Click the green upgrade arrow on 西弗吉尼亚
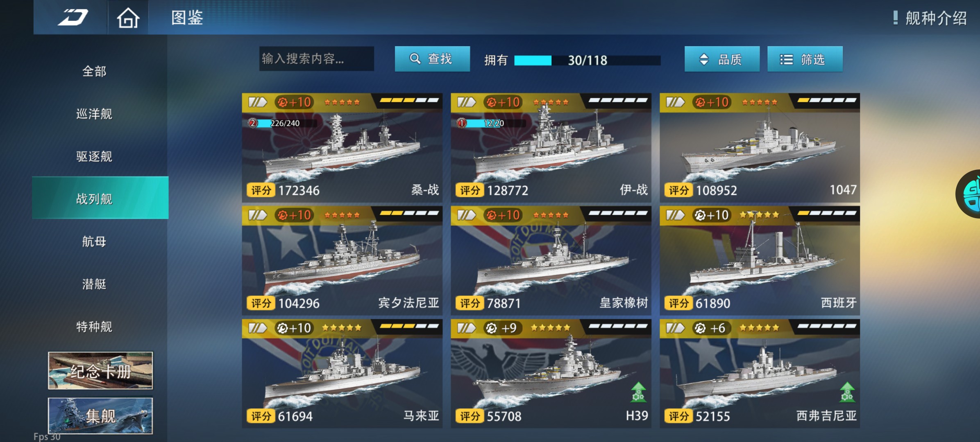Screen dimensions: 980x442 pos(847,392)
